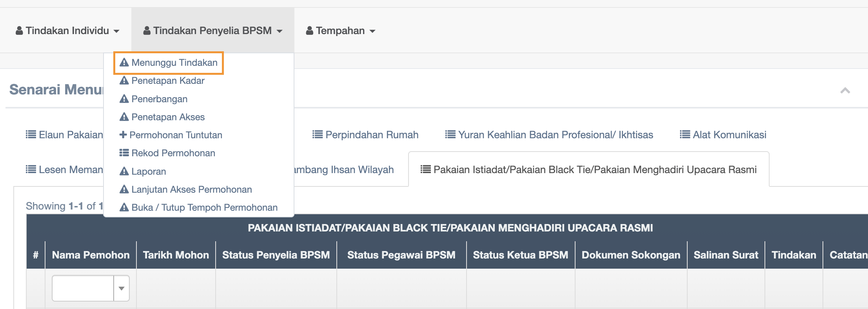The image size is (868, 309).
Task: Expand the Tindakan Individu dropdown menu
Action: tap(67, 31)
